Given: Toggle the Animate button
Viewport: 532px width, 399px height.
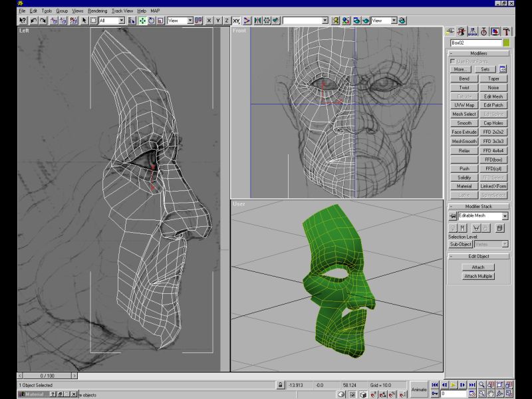Looking at the screenshot, I should 419,389.
